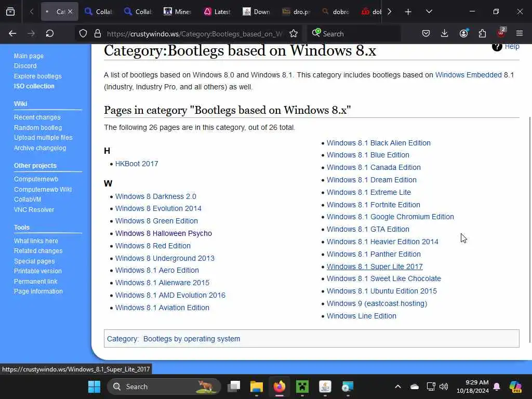Open the volume speaker tray icon

coord(444,387)
